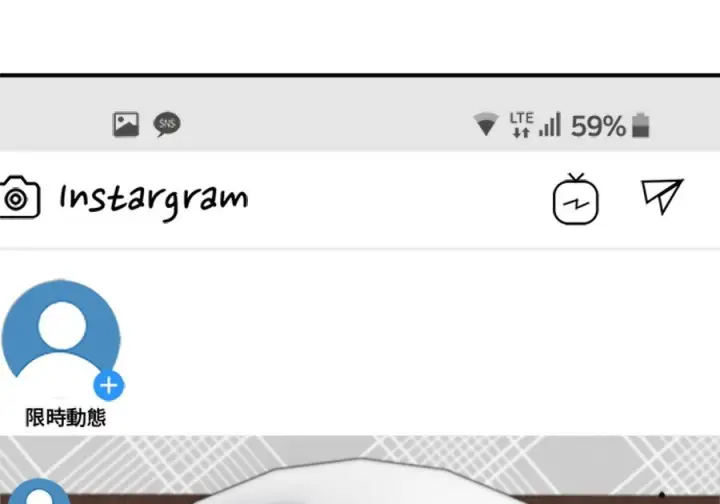Open the post image with plaid background
720x504 pixels.
[x=360, y=470]
